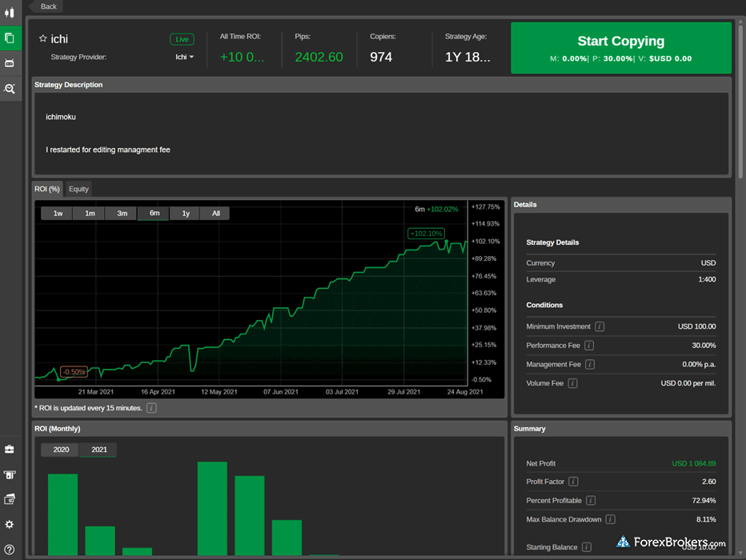Open the Analyze magnifier sidebar icon

(x=10, y=89)
